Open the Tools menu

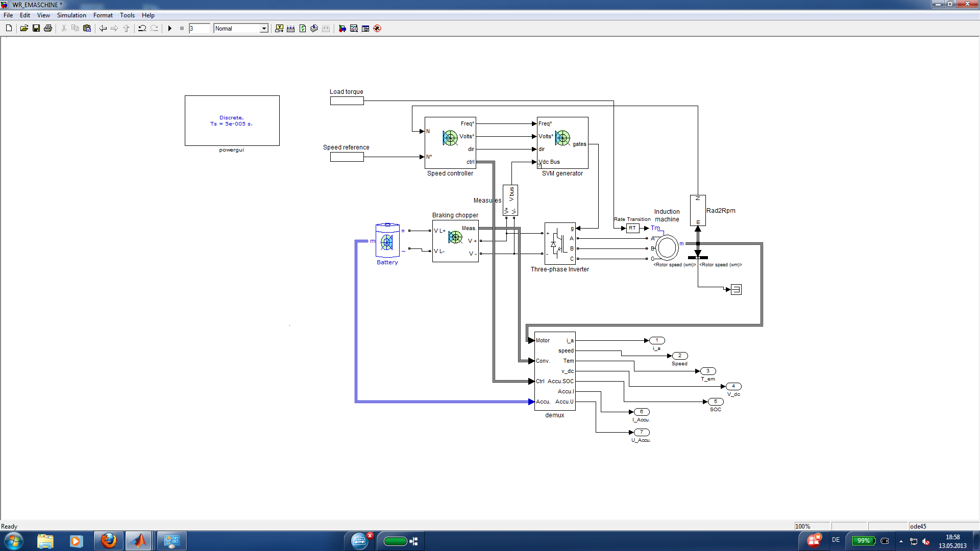(127, 15)
